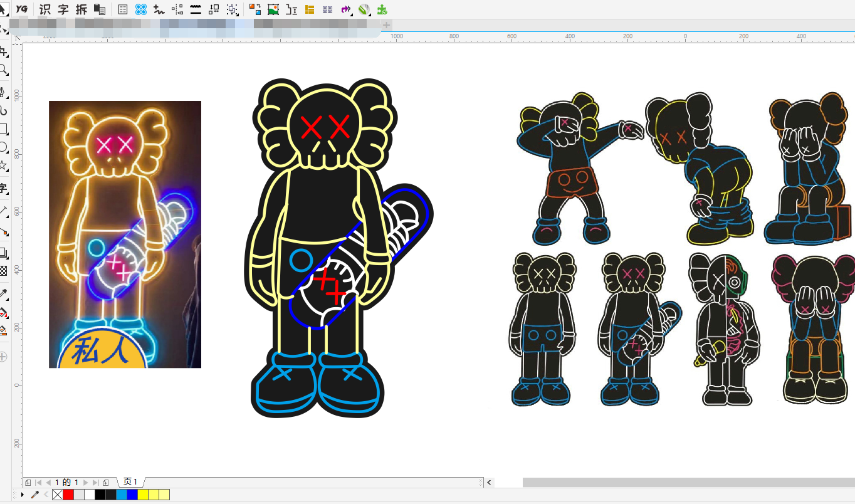
Task: Click the orange and blue squares icon
Action: [255, 9]
